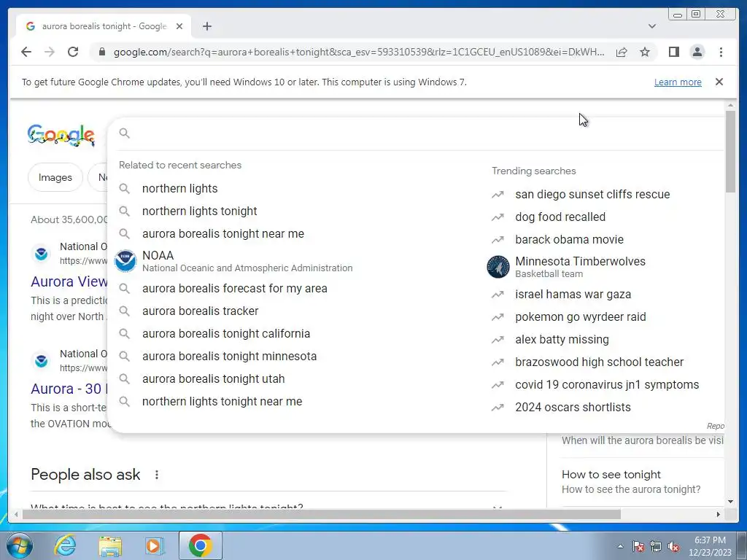Select the NOAA entity suggestion
This screenshot has width=747, height=560.
tap(247, 261)
